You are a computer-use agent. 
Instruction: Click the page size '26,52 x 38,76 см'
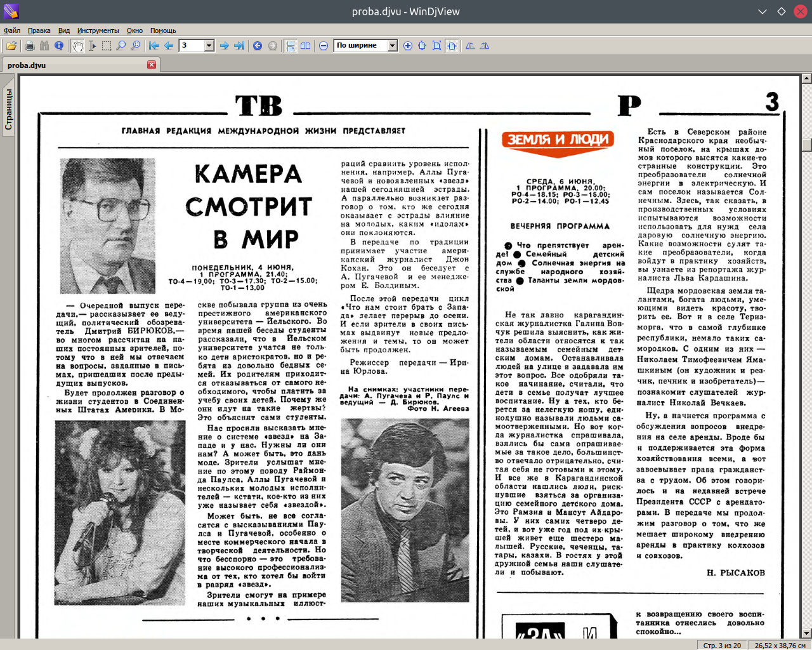click(x=780, y=645)
